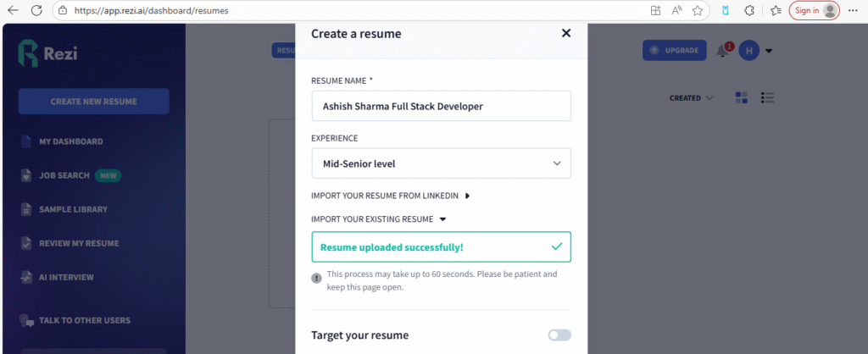Switch to grid view layout
Image resolution: width=868 pixels, height=354 pixels.
pos(742,97)
